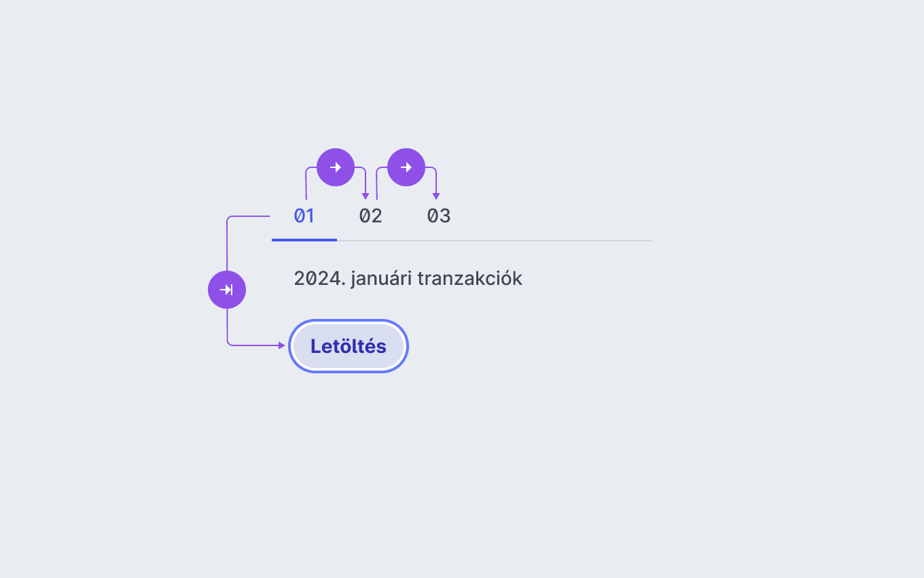Click the '2024.' year text in the panel
The height and width of the screenshot is (578, 924).
(319, 279)
